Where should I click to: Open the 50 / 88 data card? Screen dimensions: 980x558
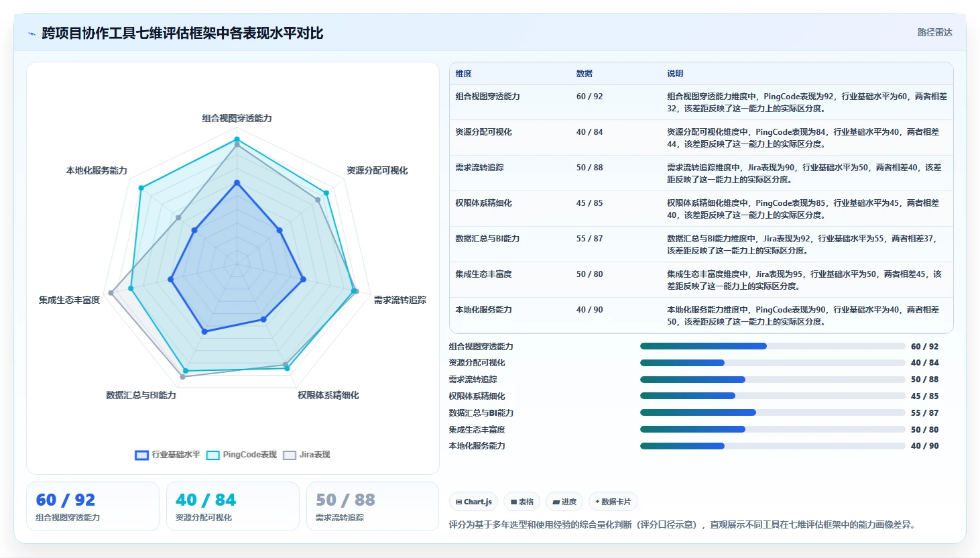pos(373,506)
